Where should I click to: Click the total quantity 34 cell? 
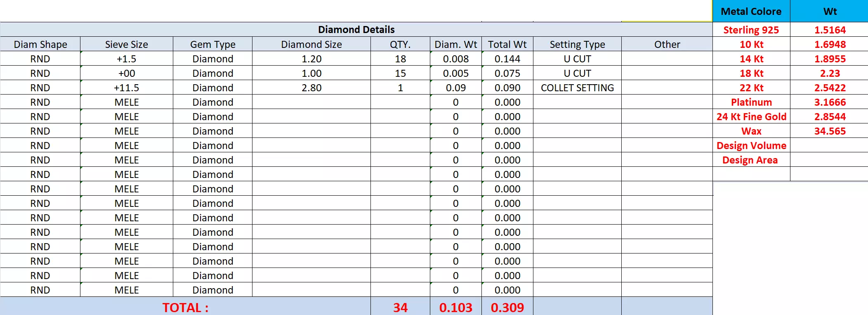[x=400, y=307]
